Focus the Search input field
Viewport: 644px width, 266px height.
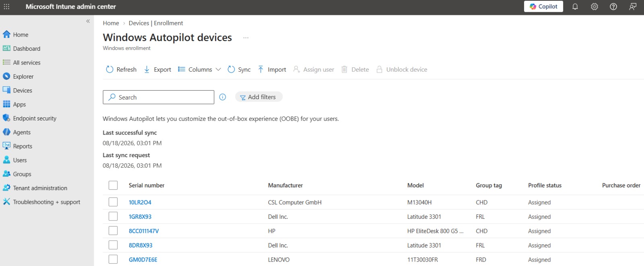click(159, 97)
